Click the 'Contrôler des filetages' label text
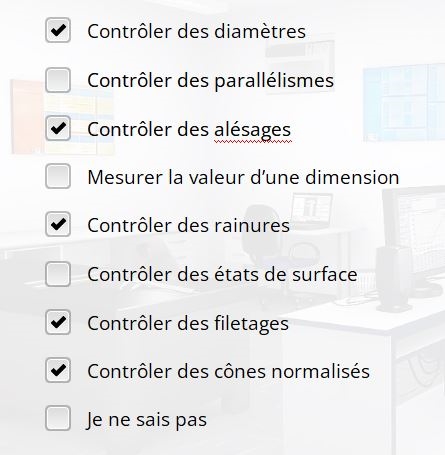The image size is (445, 455). tap(188, 324)
